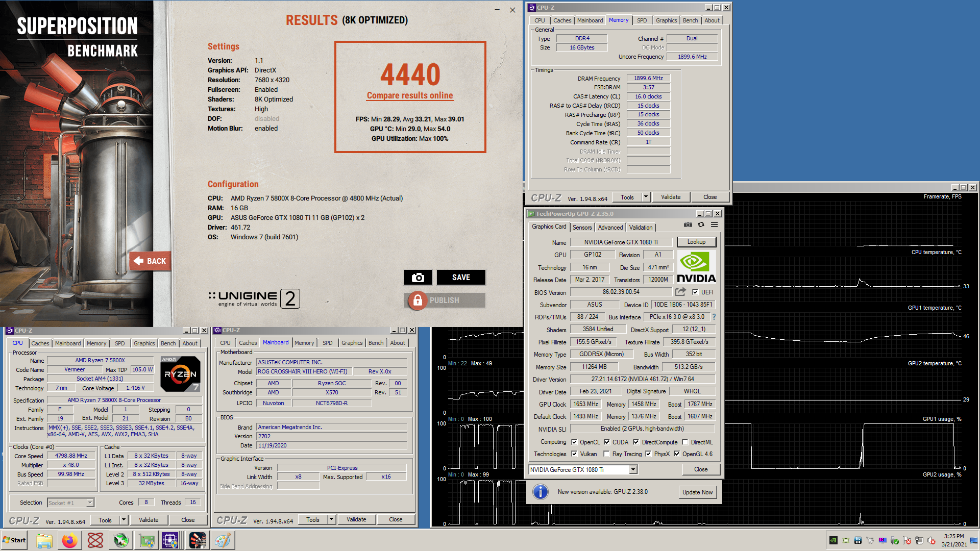Image resolution: width=980 pixels, height=551 pixels.
Task: Click the network tray icon
Action: 919,540
